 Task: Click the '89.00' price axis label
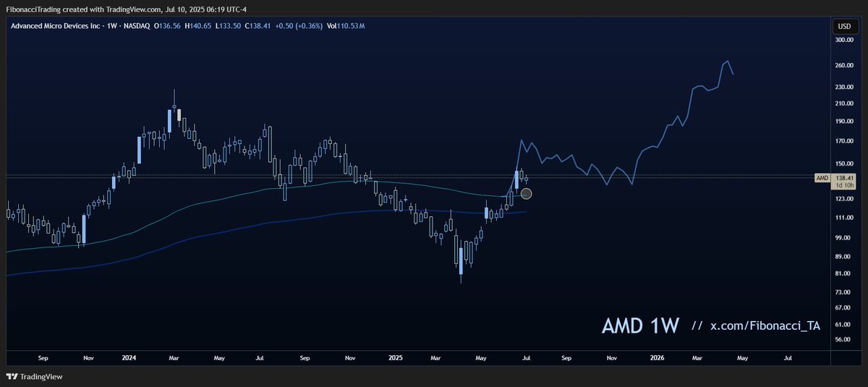(x=844, y=256)
